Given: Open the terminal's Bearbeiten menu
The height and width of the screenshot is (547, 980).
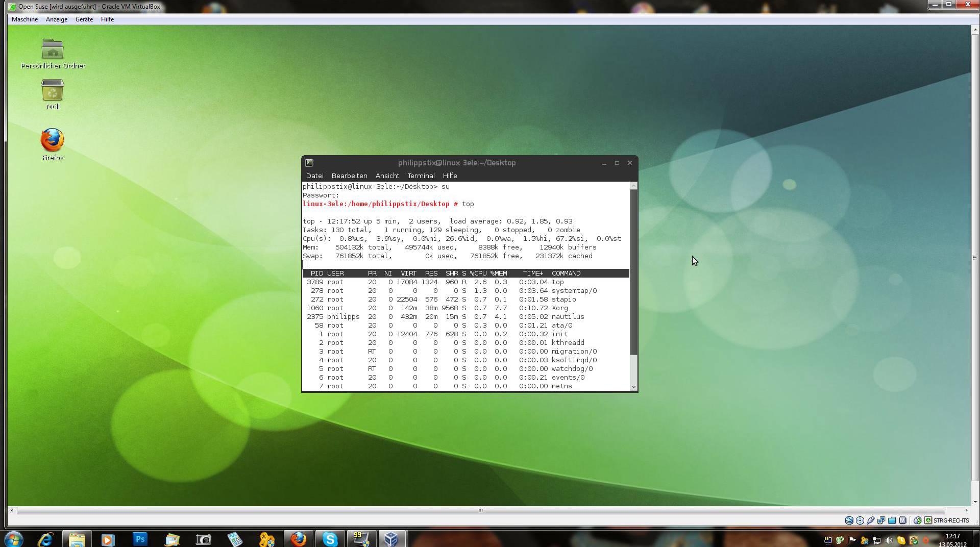Looking at the screenshot, I should click(349, 176).
